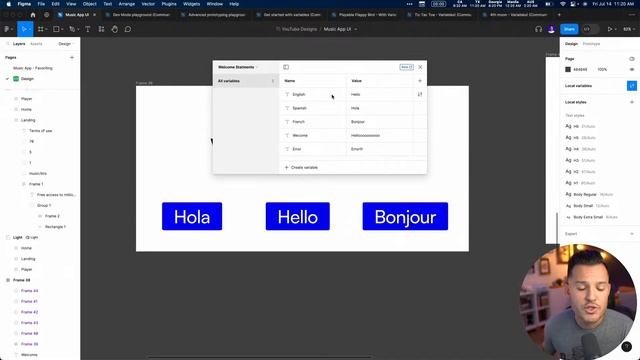Select the Landing layer under Light
Screen dimensions: 640x360
pyautogui.click(x=28, y=259)
